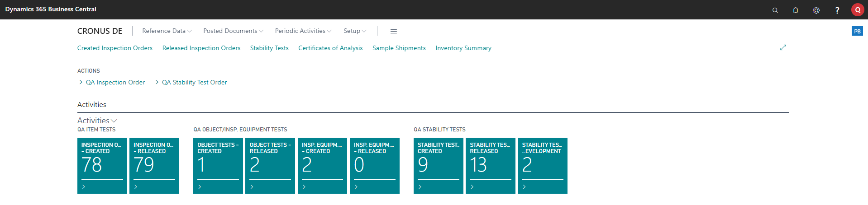
Task: Click arrow on Insp. Equipment Created tile
Action: 304,186
